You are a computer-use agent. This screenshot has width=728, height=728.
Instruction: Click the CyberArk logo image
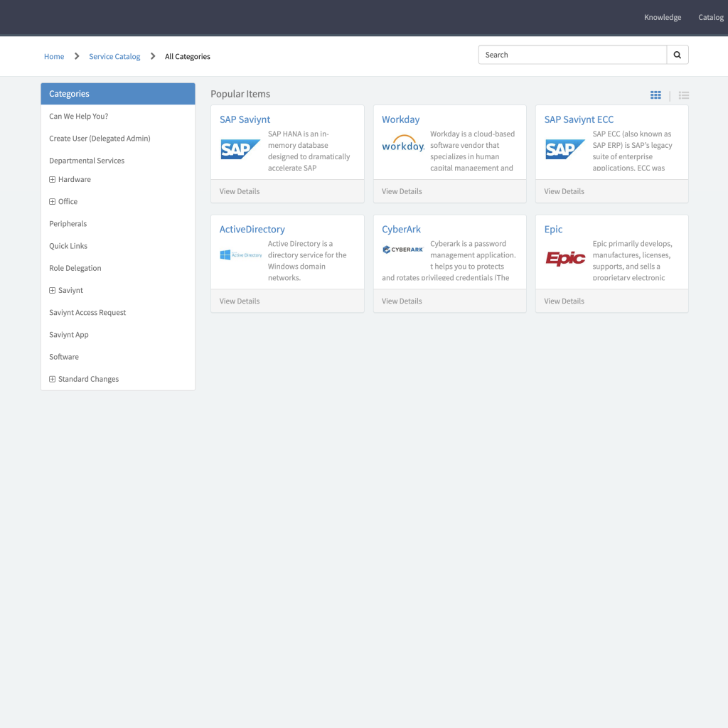(403, 250)
